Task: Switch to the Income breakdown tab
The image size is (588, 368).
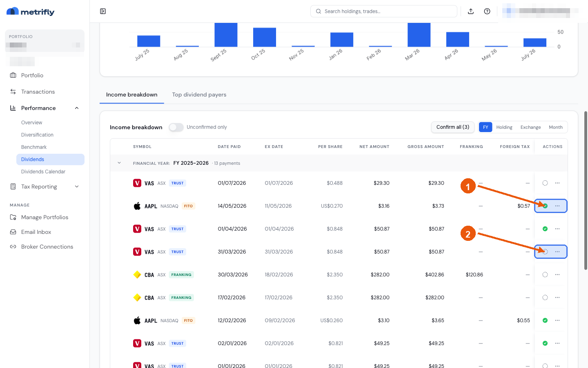Action: pos(132,94)
